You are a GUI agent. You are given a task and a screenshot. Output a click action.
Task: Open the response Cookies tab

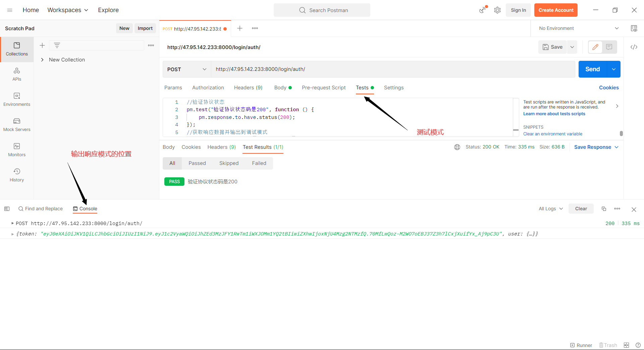coord(191,147)
